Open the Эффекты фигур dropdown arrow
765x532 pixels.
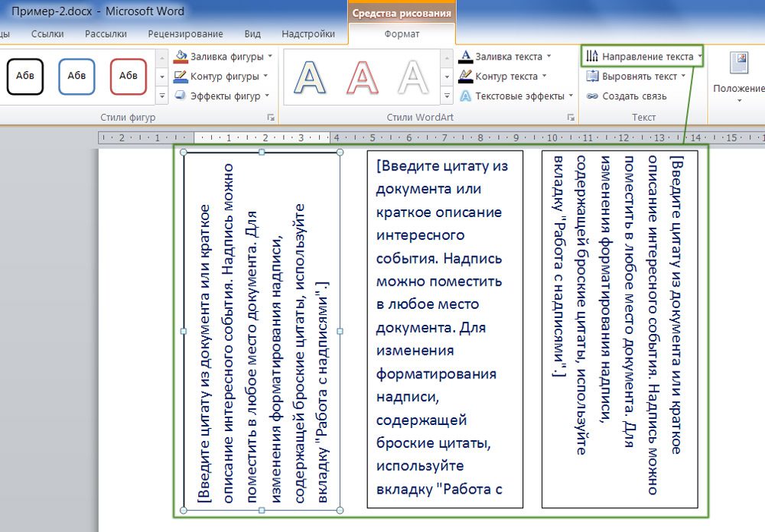pyautogui.click(x=267, y=96)
